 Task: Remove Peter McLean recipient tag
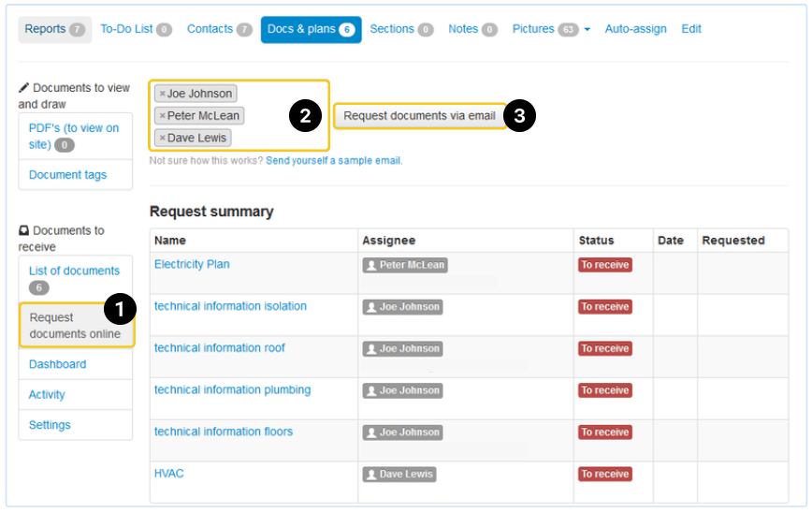pyautogui.click(x=162, y=116)
